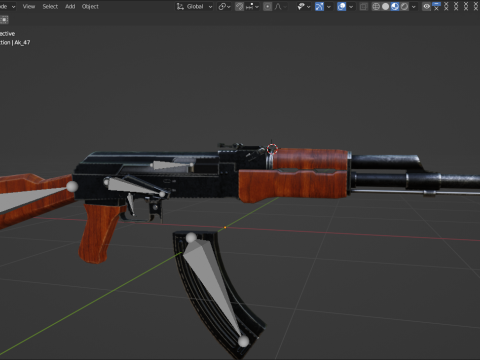Open the Add menu
The image size is (480, 360).
point(70,6)
